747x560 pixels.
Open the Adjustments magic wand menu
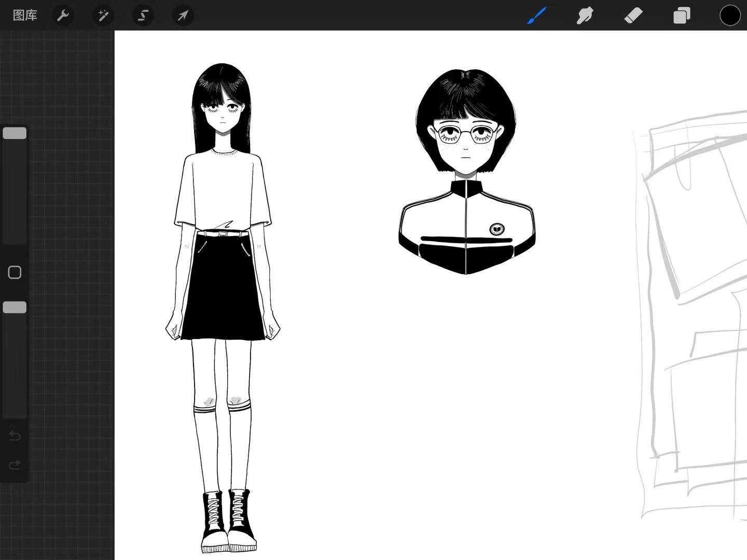coord(103,16)
